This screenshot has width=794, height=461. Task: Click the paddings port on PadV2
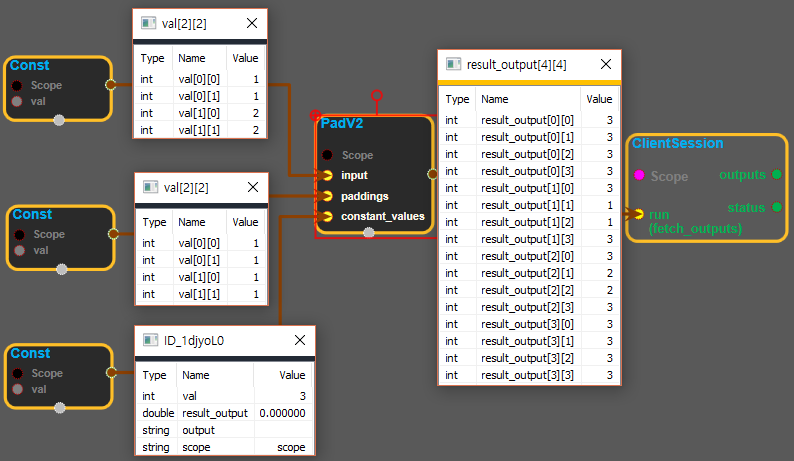[x=327, y=195]
